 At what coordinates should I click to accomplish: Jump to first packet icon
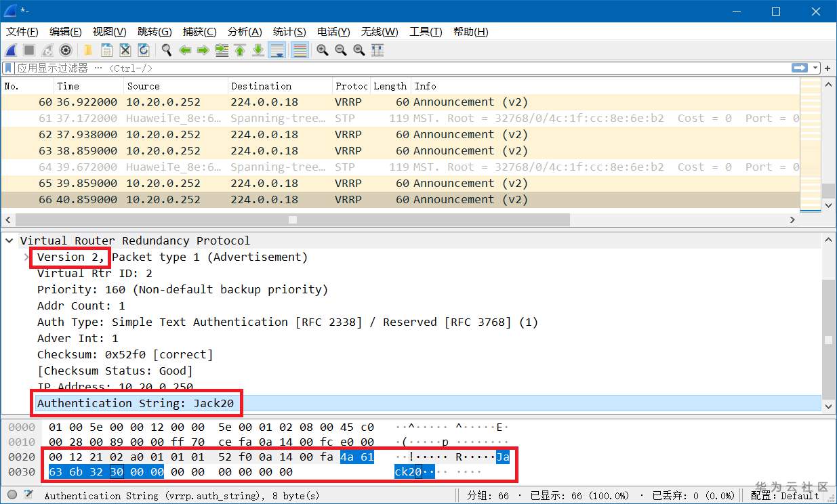tap(239, 50)
